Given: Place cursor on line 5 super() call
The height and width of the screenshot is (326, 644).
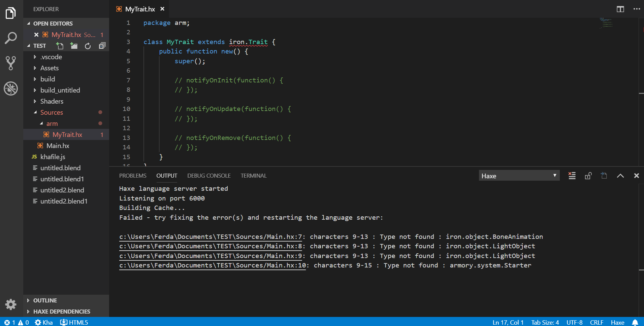Looking at the screenshot, I should [x=190, y=61].
